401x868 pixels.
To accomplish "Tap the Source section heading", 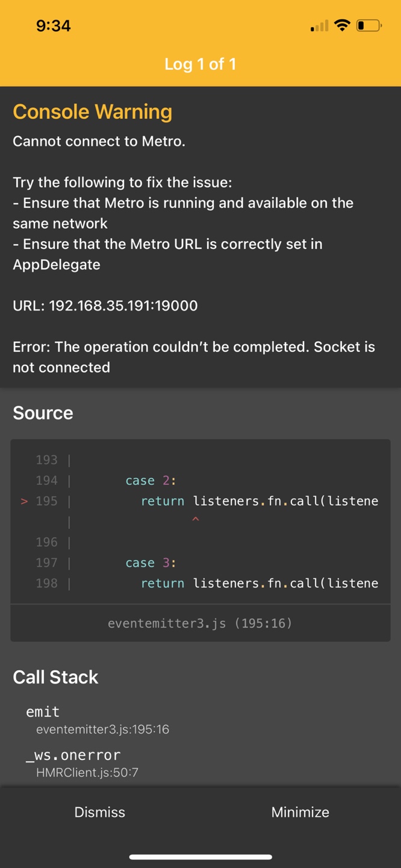I will click(43, 413).
